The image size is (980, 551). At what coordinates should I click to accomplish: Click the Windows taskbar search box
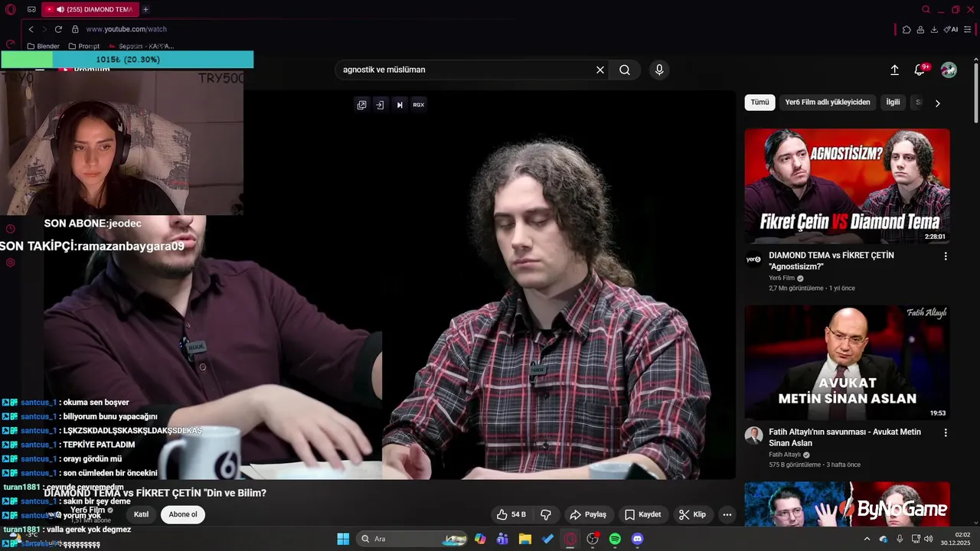click(412, 539)
